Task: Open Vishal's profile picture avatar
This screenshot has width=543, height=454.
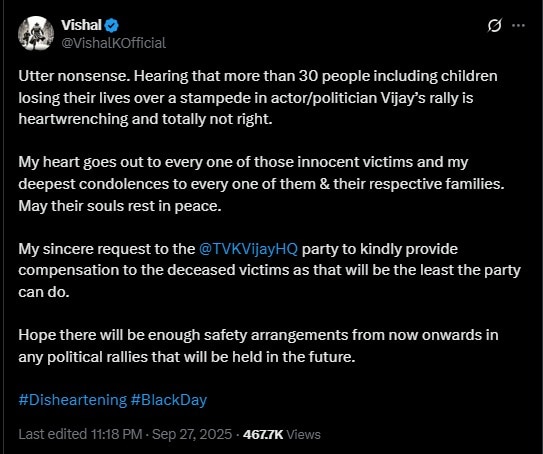Action: pyautogui.click(x=36, y=34)
